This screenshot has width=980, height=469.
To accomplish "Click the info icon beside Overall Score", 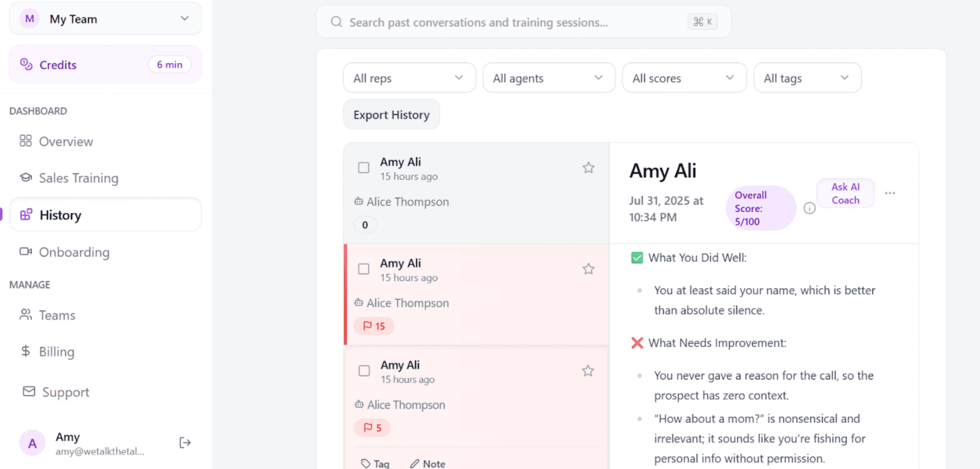I will coord(810,208).
